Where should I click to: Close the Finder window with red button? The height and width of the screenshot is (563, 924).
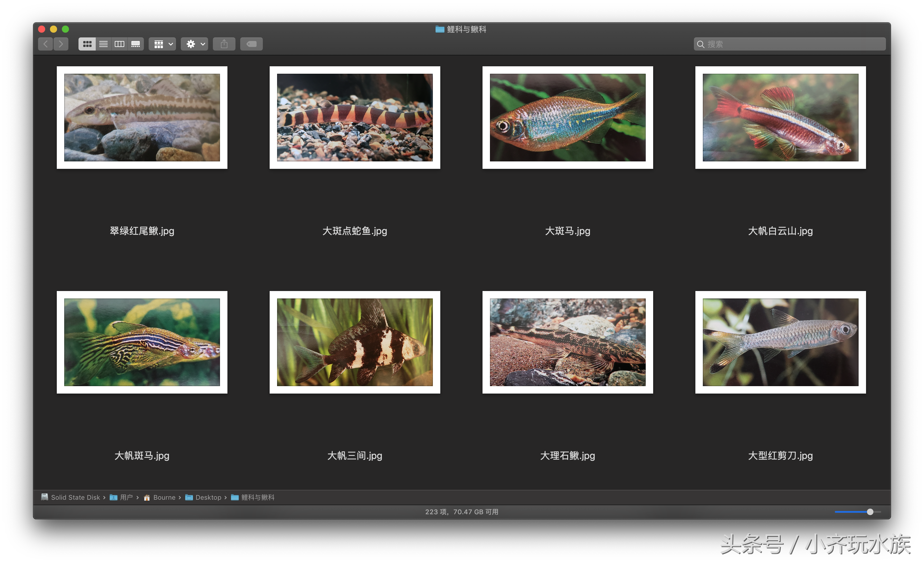tap(42, 29)
